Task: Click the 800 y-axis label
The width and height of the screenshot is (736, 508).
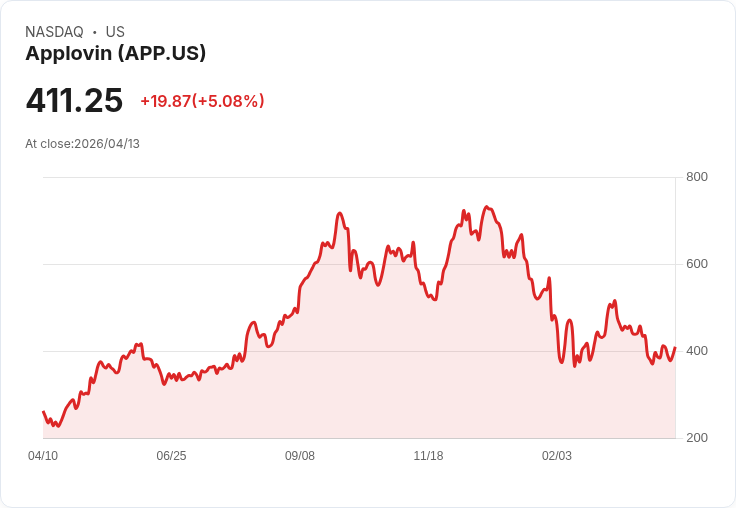Action: [x=696, y=177]
